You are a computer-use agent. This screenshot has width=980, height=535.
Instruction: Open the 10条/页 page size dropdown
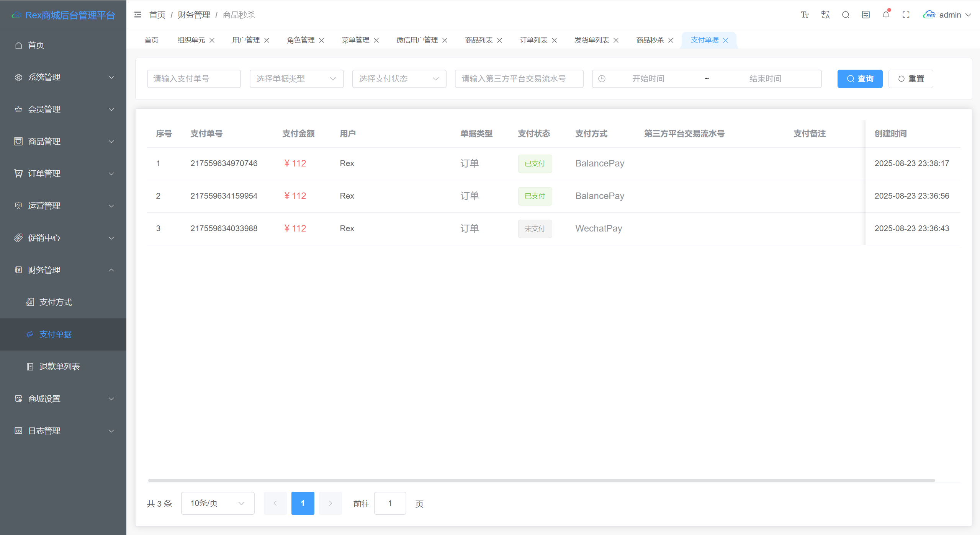point(218,503)
